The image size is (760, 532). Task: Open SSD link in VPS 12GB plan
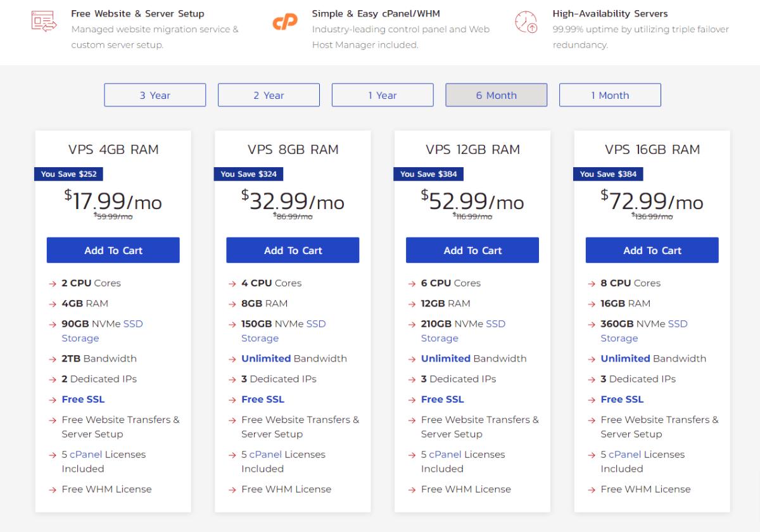[496, 324]
